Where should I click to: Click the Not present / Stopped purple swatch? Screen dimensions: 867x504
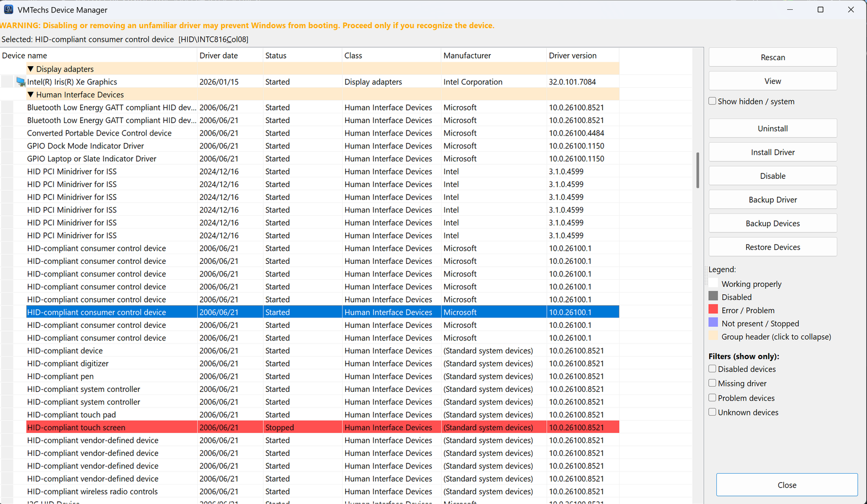[713, 322]
